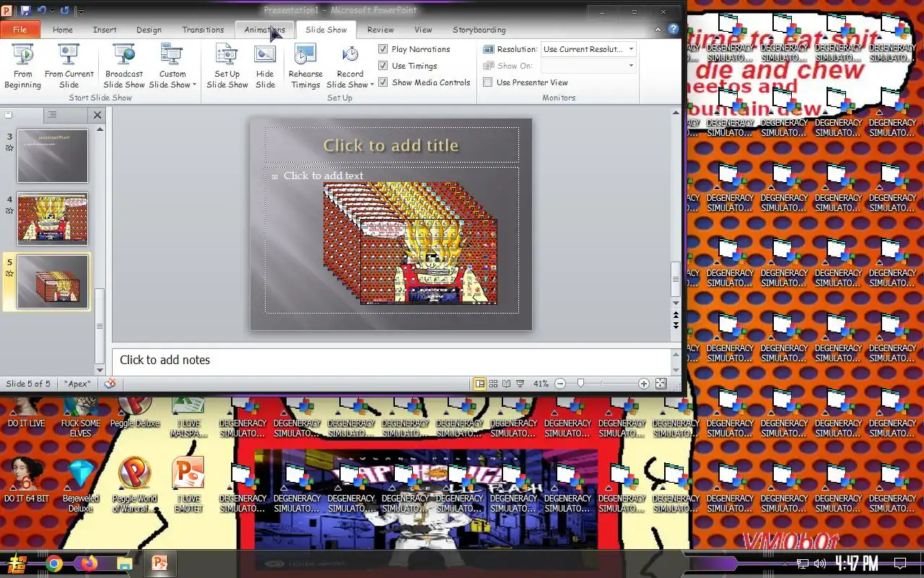Minimize the ribbon using the caret

tap(658, 30)
